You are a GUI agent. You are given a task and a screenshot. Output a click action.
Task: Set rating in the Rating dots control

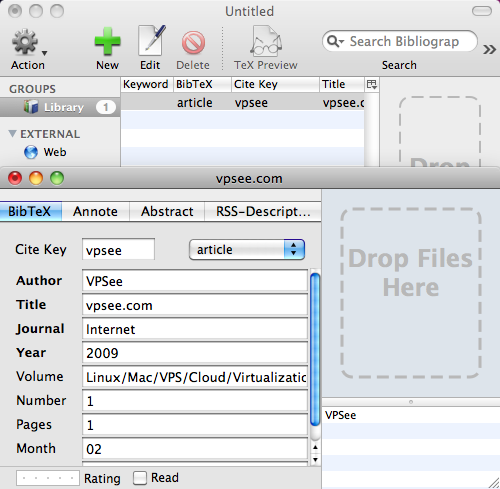tap(48, 478)
